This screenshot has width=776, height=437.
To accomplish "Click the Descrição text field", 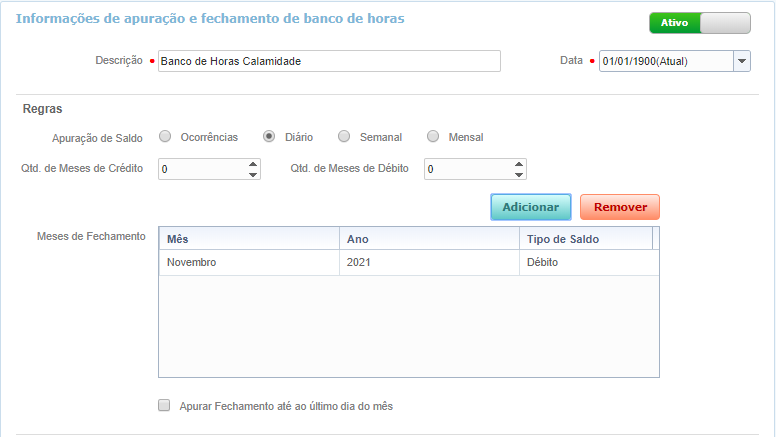I will point(328,61).
